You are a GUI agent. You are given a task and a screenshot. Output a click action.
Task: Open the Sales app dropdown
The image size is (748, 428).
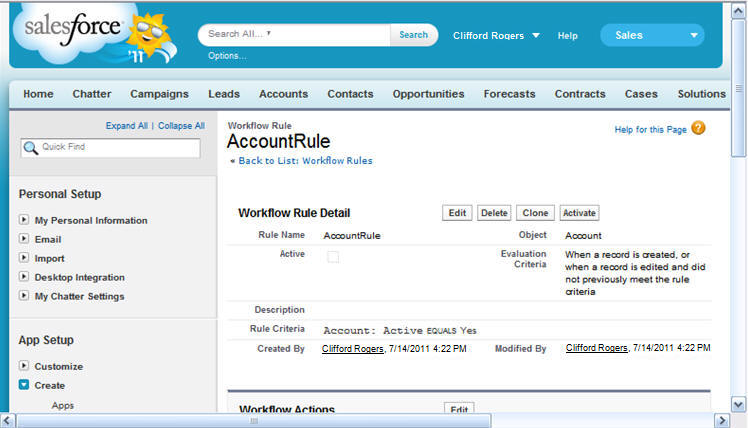click(x=652, y=35)
